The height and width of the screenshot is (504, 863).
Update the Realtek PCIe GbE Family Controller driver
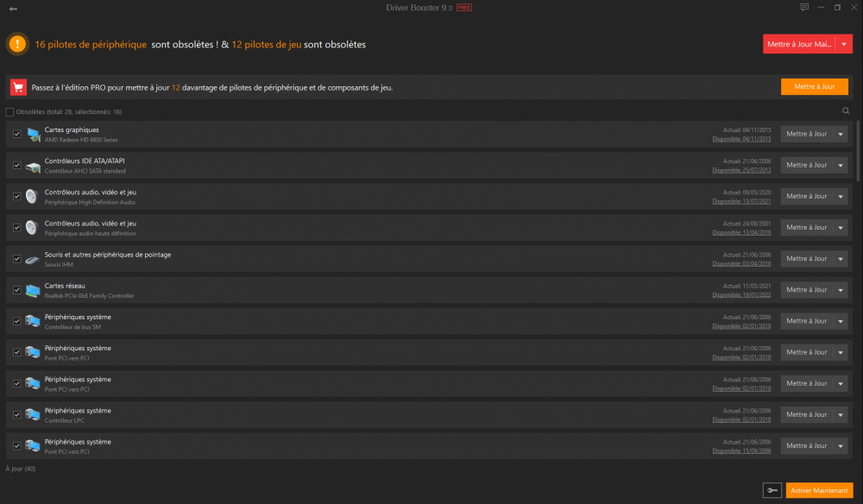807,290
